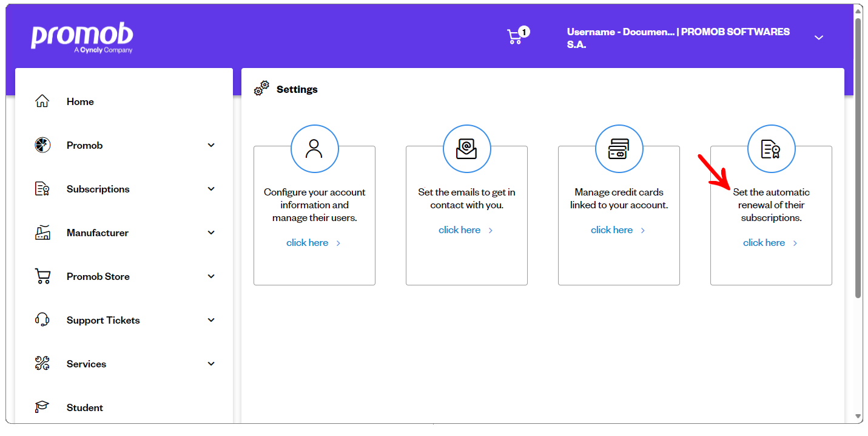Click the Settings gears icon
The height and width of the screenshot is (436, 868).
261,89
